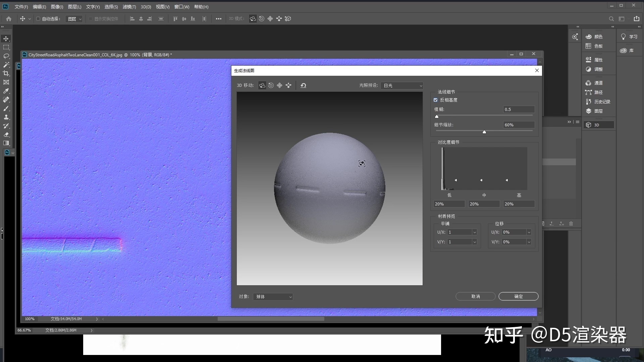This screenshot has height=362, width=644.
Task: Open the 滤镜(T) menu
Action: pyautogui.click(x=129, y=7)
